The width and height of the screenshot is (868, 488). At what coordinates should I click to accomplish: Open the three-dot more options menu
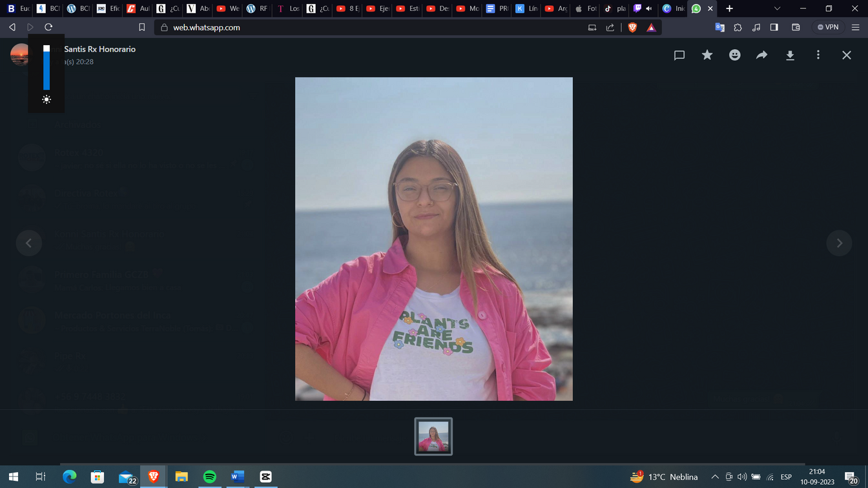point(818,56)
